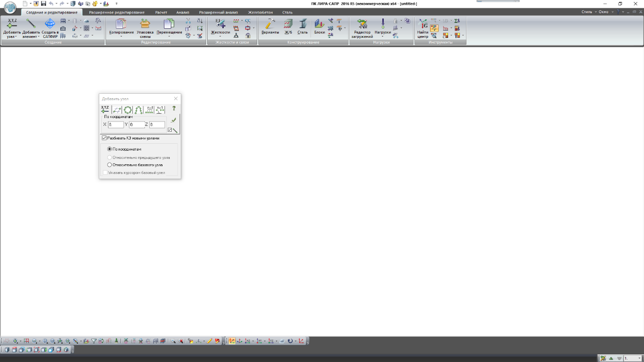Click the XYZ coordinates mode icon in dialog

click(105, 109)
